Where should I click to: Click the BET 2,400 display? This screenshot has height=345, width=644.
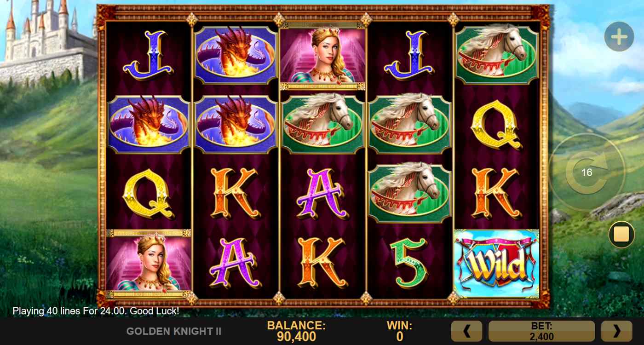pos(541,331)
